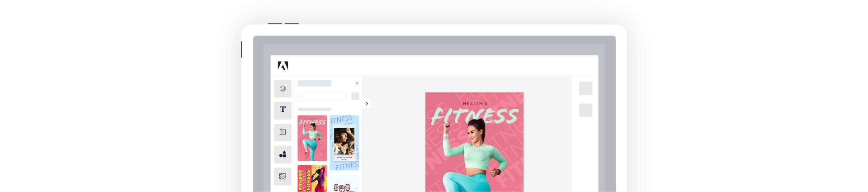The image size is (868, 192).
Task: Close the templates panel with the X
Action: [x=357, y=83]
